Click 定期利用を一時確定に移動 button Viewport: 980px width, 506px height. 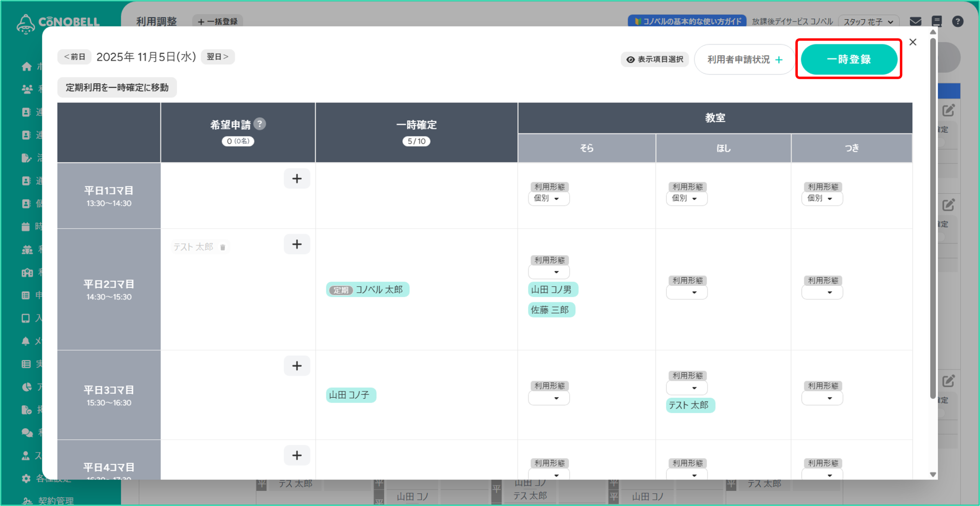pyautogui.click(x=117, y=88)
